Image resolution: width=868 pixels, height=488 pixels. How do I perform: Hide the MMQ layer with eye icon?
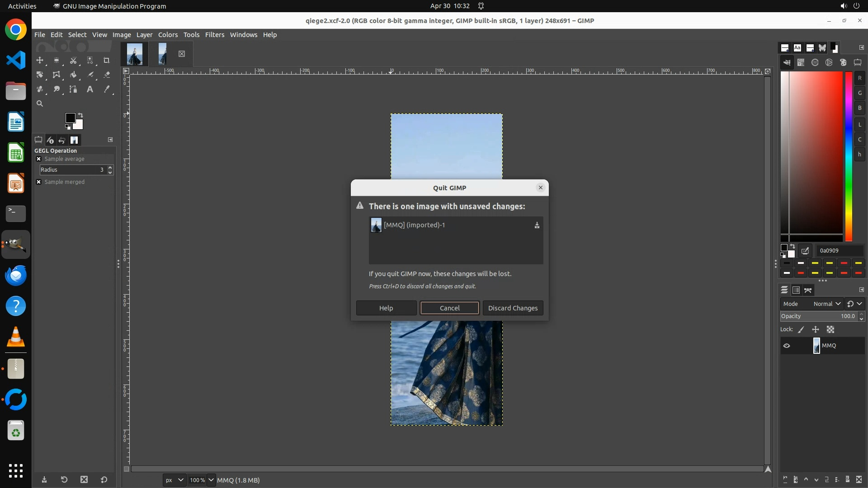787,346
